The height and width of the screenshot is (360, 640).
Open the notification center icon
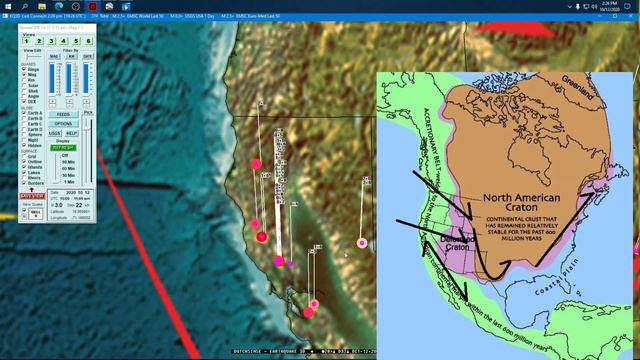click(x=627, y=7)
